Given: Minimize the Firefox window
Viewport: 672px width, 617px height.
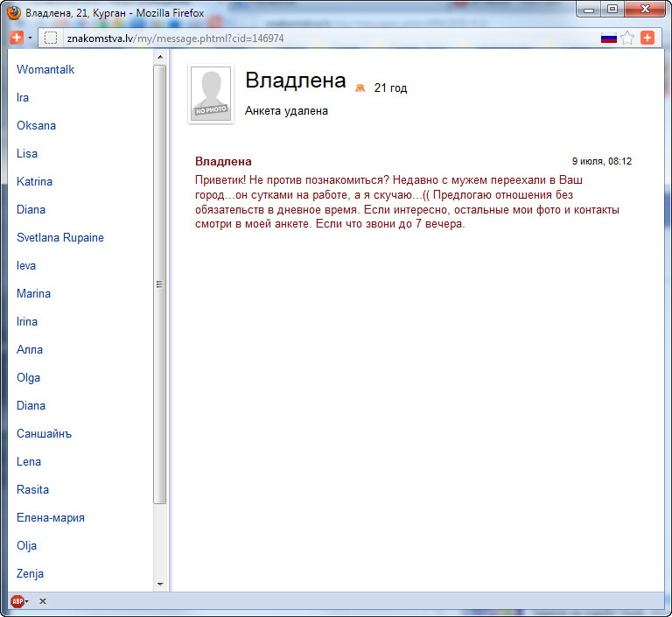Looking at the screenshot, I should click(x=589, y=10).
